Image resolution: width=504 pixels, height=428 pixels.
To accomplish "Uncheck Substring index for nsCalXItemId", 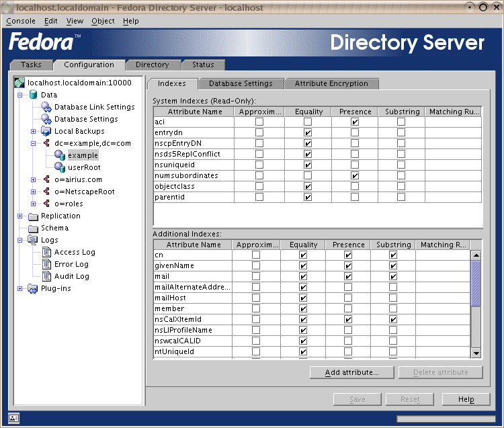I will coord(393,319).
